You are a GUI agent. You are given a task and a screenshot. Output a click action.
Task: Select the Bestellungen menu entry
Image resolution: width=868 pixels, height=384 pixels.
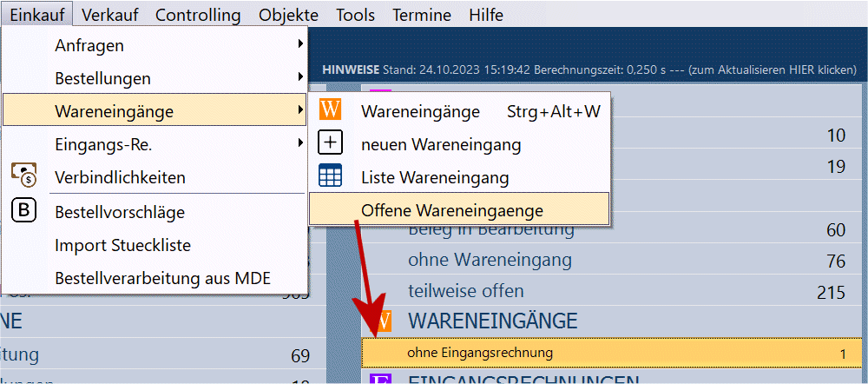pos(155,78)
